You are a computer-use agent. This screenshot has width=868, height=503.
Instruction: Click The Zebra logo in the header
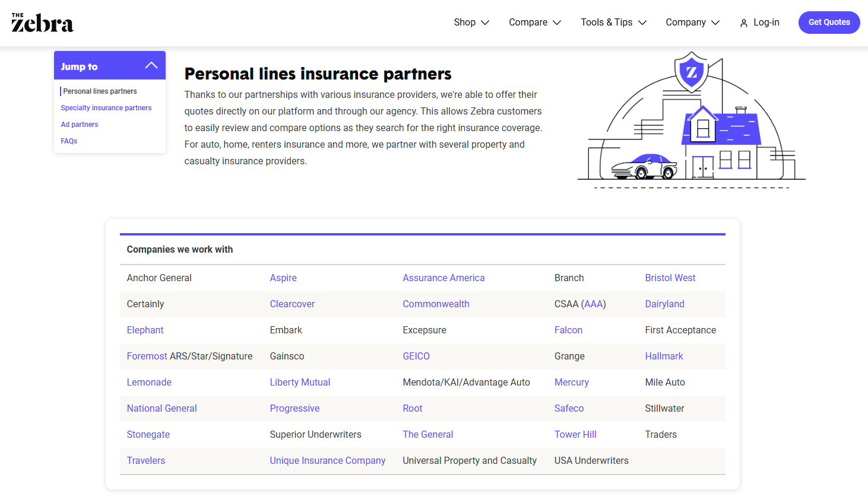[42, 22]
